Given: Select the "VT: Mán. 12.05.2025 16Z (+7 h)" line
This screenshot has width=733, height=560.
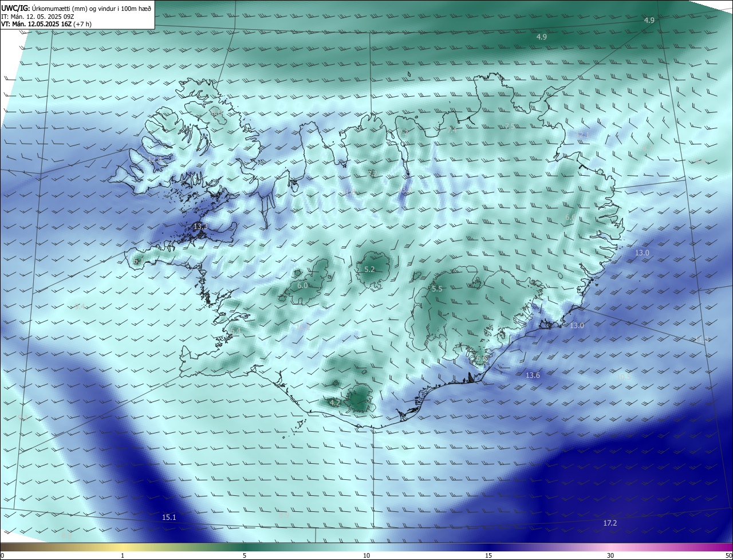Looking at the screenshot, I should click(46, 24).
